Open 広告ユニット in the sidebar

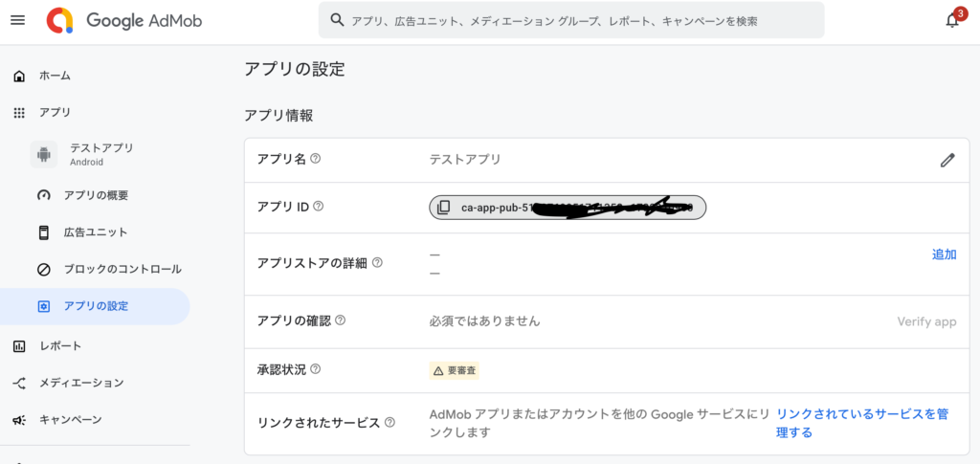(95, 232)
